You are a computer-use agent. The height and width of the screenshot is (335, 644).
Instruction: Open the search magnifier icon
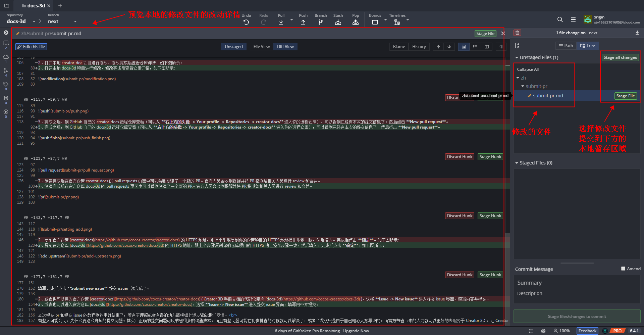[560, 19]
